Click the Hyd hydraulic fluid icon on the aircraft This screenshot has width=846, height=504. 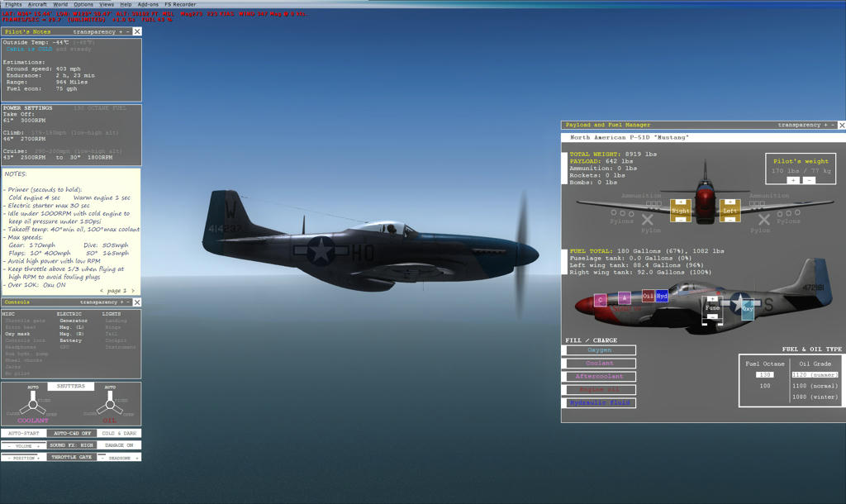click(662, 295)
